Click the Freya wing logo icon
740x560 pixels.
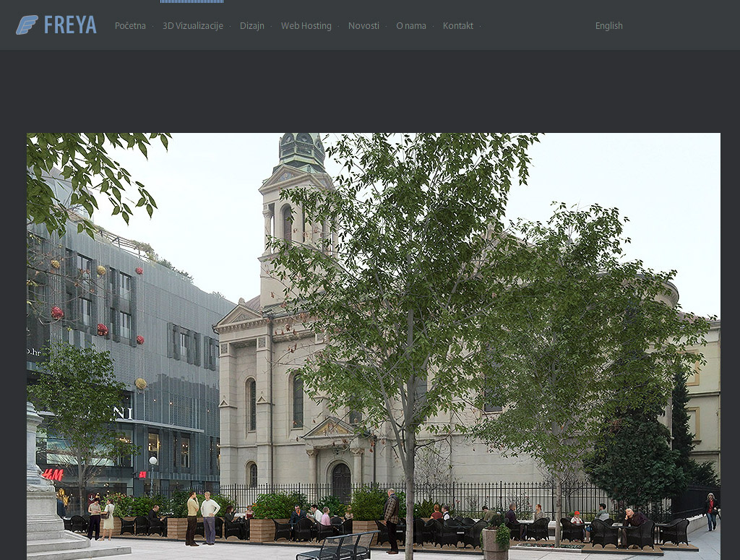point(27,25)
